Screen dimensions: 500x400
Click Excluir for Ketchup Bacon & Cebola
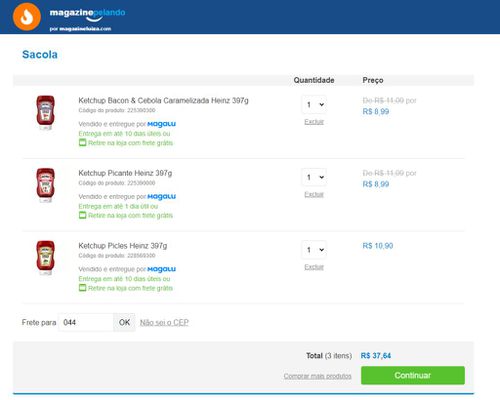coord(314,122)
